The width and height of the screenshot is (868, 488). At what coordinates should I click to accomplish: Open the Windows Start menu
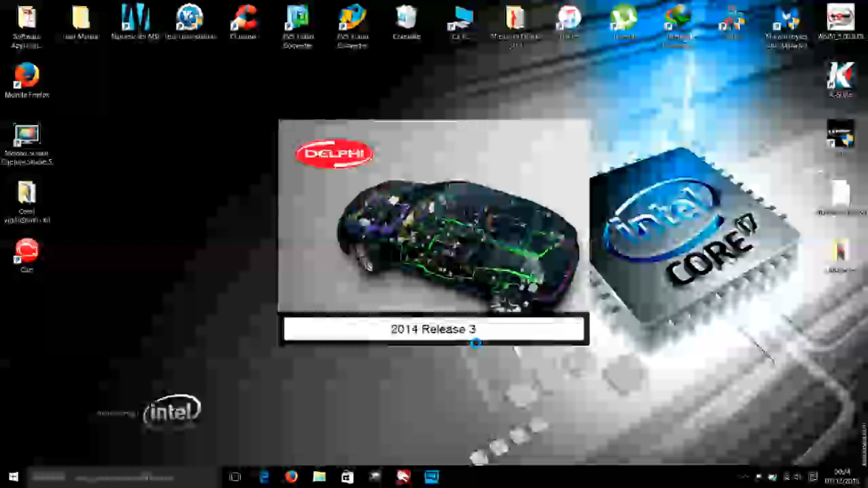[13, 476]
